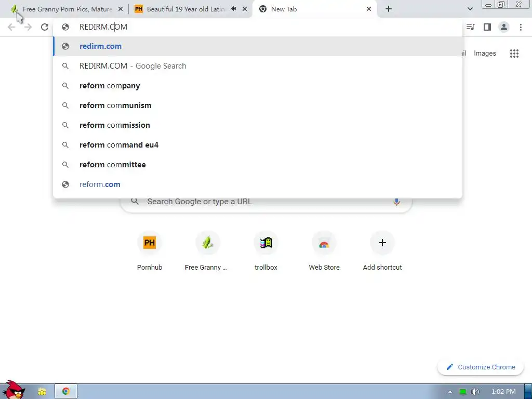This screenshot has height=399, width=532.
Task: Go forward with the forward arrow
Action: (x=28, y=27)
